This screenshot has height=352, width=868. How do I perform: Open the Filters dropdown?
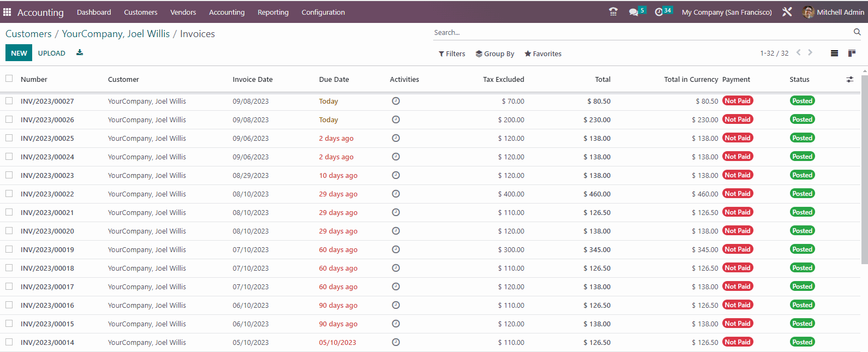tap(452, 53)
